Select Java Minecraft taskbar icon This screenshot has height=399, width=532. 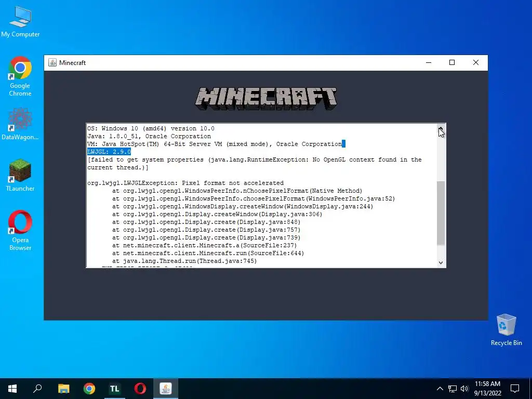[166, 389]
